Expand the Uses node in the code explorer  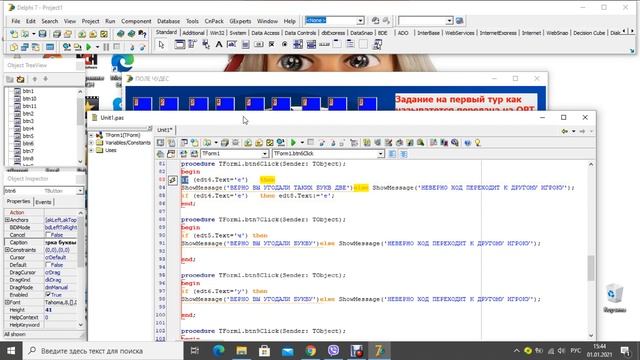coord(91,150)
